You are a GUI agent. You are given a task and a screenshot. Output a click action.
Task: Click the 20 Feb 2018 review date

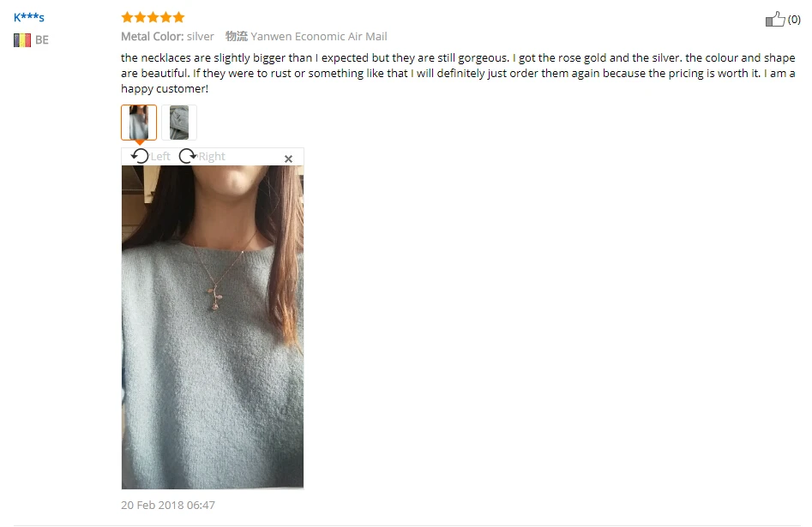(168, 505)
